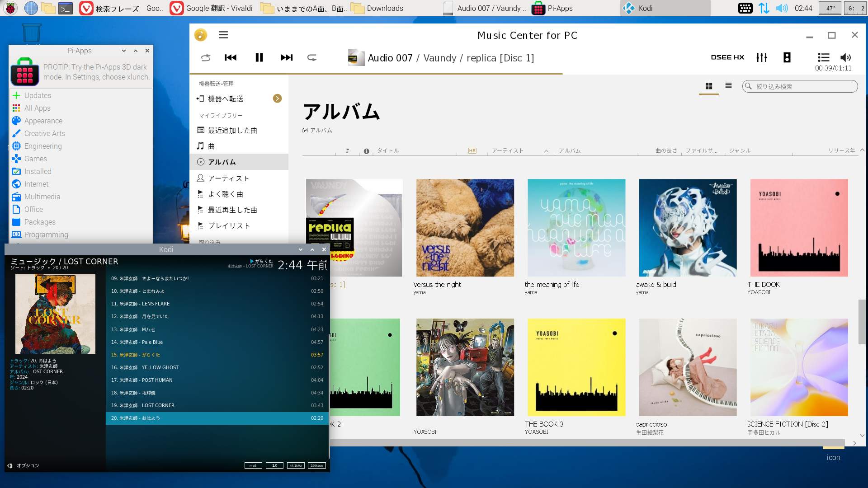The height and width of the screenshot is (488, 868).
Task: Open Programming category in Pi-Apps
Action: [x=80, y=235]
